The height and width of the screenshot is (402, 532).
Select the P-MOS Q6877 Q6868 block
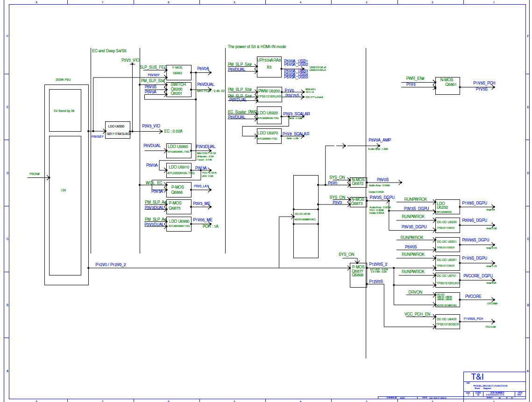358,275
